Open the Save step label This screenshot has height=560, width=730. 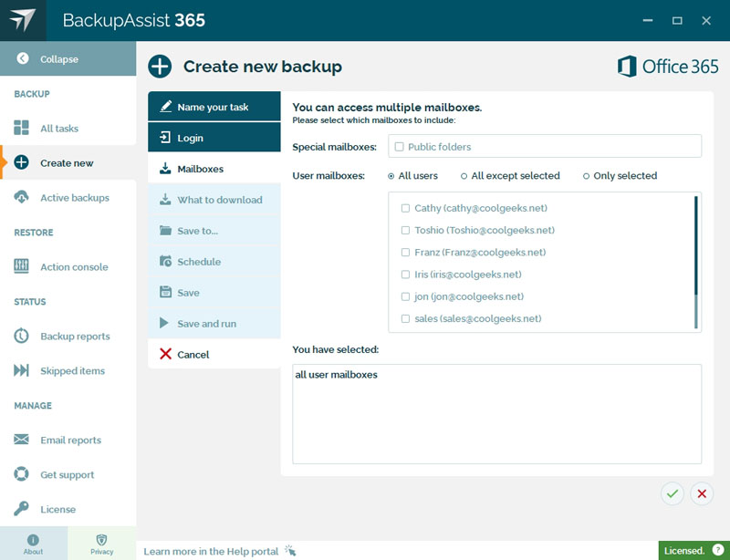tap(188, 293)
